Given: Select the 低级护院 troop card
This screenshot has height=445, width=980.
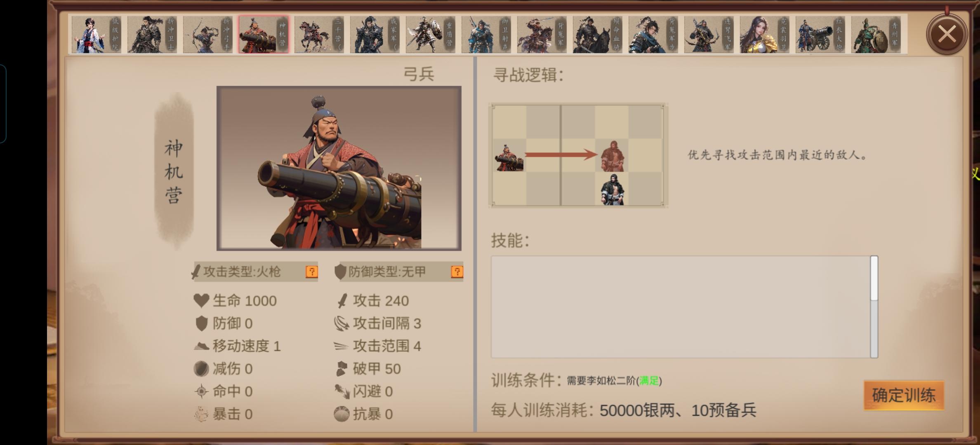Looking at the screenshot, I should (96, 35).
